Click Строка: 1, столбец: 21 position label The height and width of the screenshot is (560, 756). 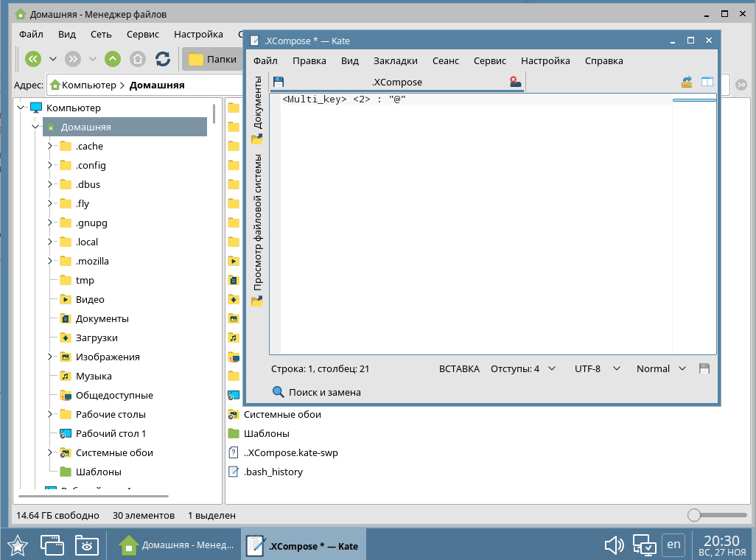pos(320,368)
